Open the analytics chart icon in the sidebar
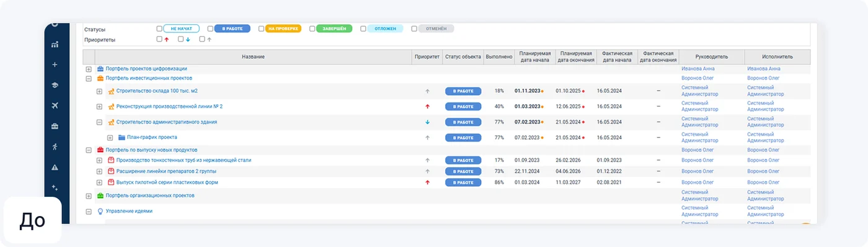Screen dimensions: 868x247 (x=55, y=45)
